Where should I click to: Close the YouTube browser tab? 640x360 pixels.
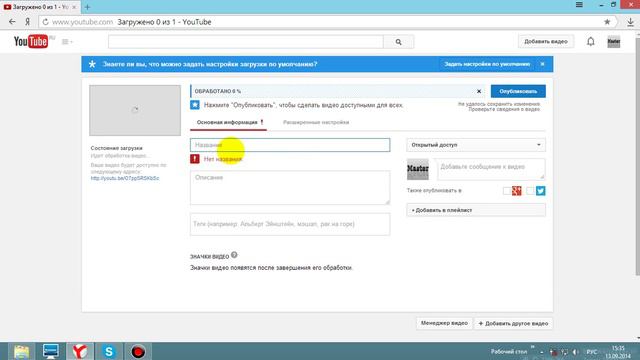pyautogui.click(x=74, y=7)
